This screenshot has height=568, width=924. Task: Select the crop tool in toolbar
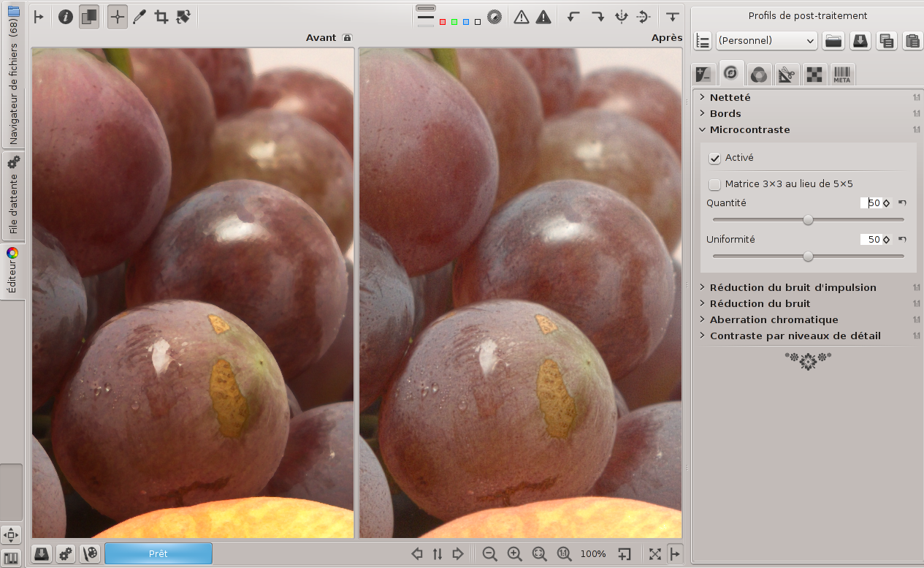coord(161,17)
